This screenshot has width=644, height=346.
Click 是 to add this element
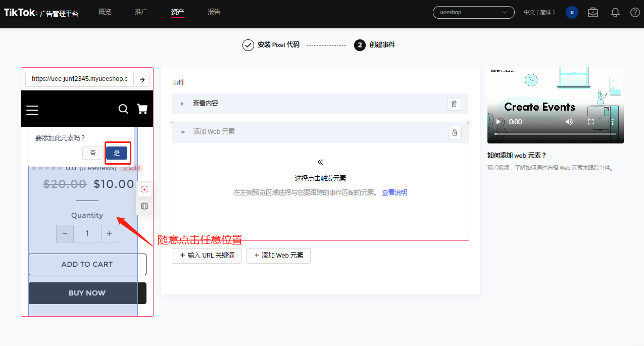point(117,153)
